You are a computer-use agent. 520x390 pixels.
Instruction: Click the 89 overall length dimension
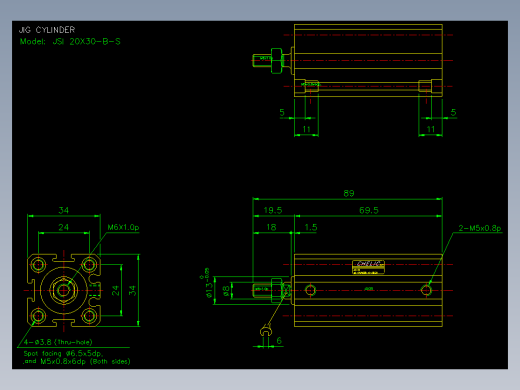pos(349,193)
